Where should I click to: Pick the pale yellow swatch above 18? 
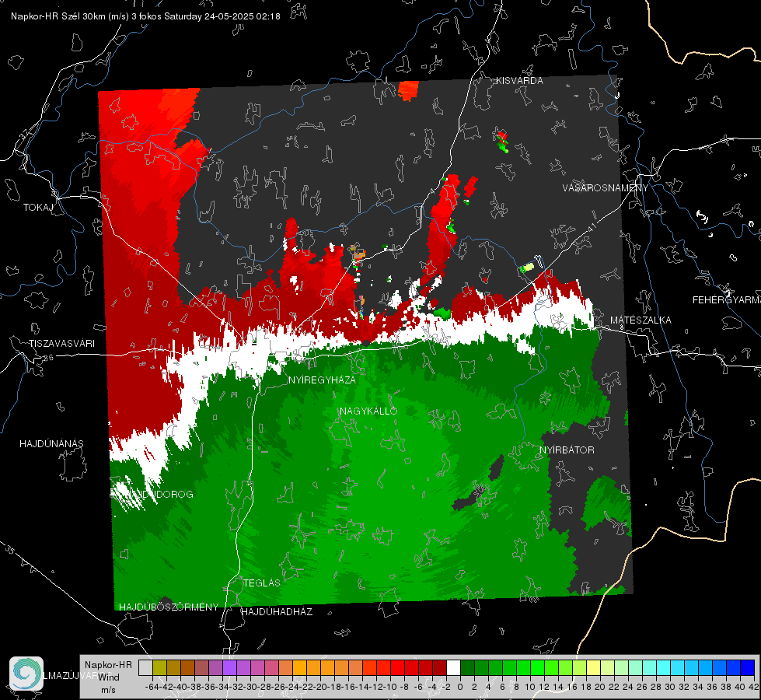pos(594,667)
